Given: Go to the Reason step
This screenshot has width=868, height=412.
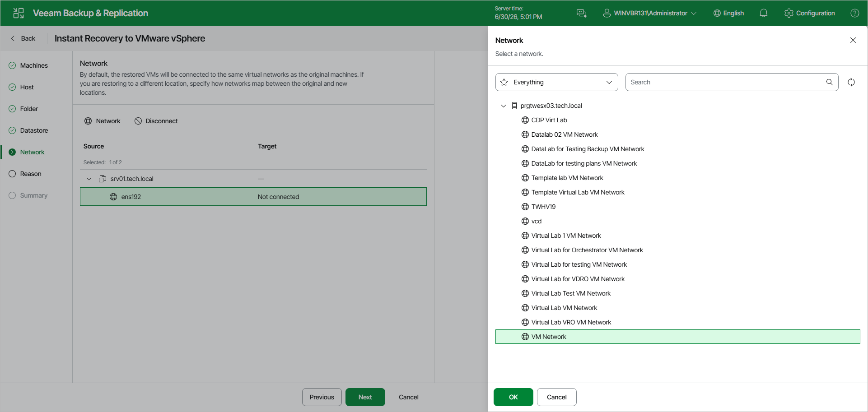Looking at the screenshot, I should tap(25, 174).
